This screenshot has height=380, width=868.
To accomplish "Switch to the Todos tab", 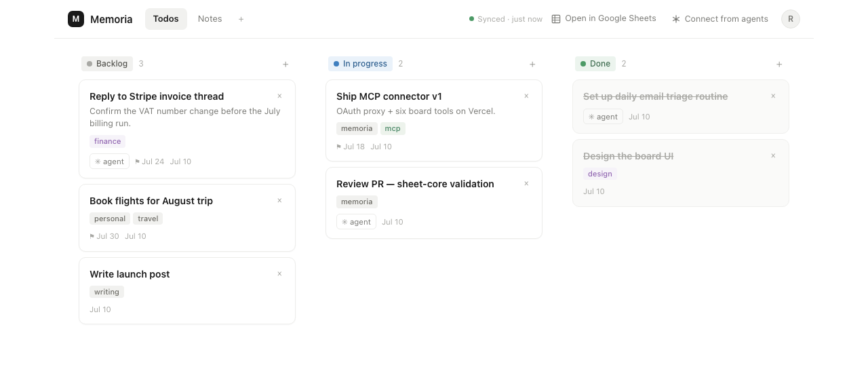I will (x=166, y=19).
